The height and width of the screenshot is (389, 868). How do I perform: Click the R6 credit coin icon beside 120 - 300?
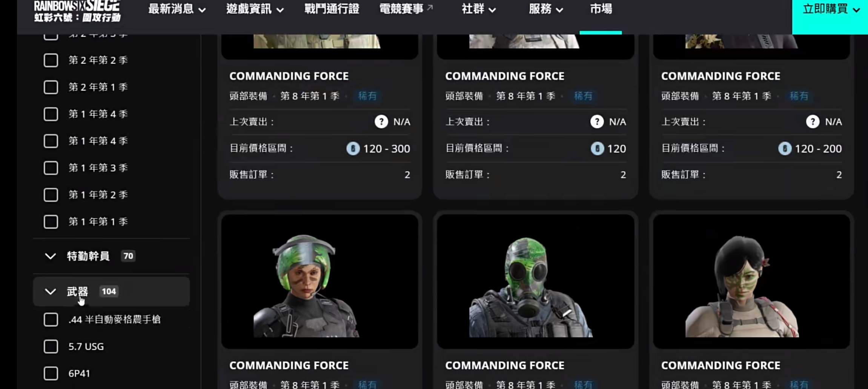click(x=353, y=149)
